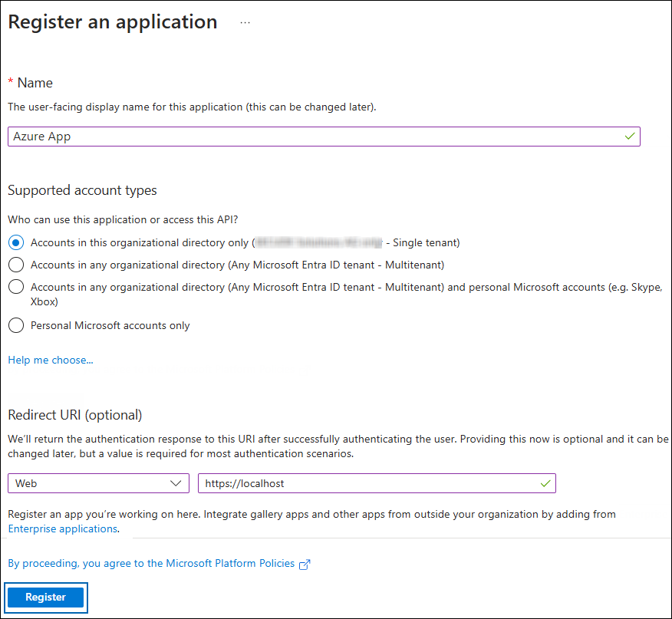
Task: Click the Register an application heading
Action: [x=112, y=21]
